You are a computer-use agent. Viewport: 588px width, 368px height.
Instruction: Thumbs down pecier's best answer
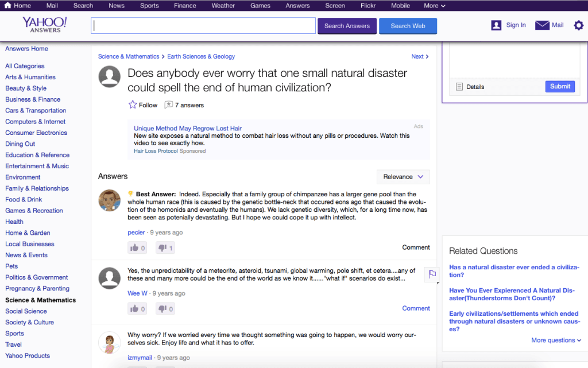point(165,247)
